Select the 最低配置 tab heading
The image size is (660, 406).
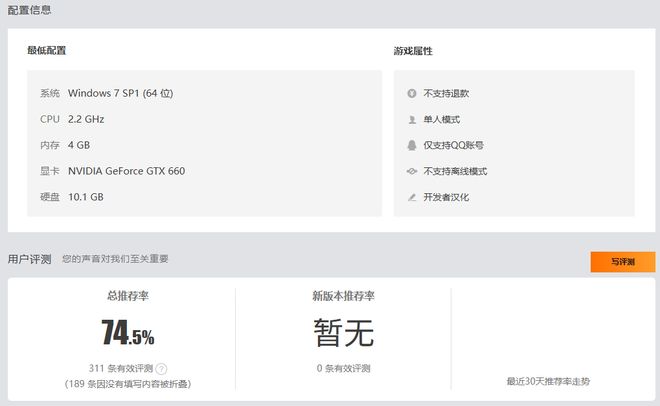point(46,50)
